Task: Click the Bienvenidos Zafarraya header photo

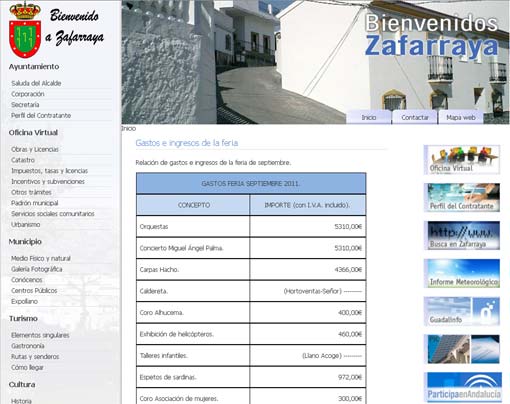Action: click(316, 62)
